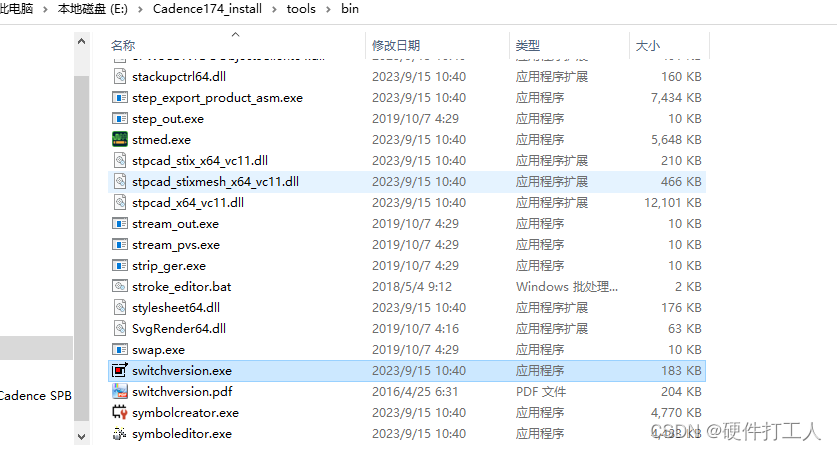Select the stackupctrl64.dll file icon
The image size is (837, 451).
click(120, 77)
